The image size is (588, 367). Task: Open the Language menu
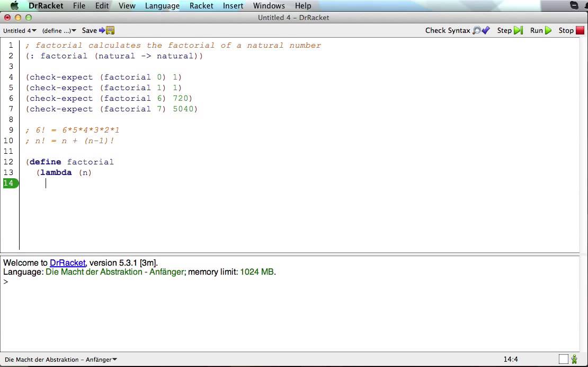click(162, 6)
